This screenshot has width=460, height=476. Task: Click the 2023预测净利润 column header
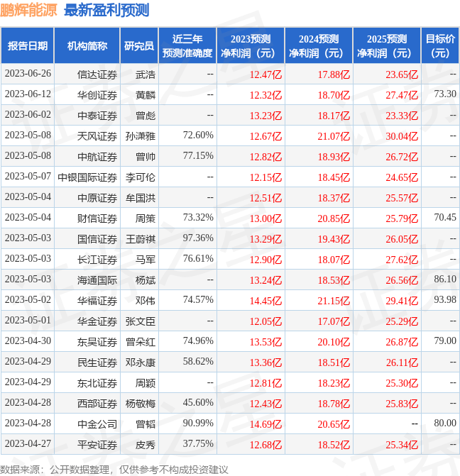pos(251,46)
